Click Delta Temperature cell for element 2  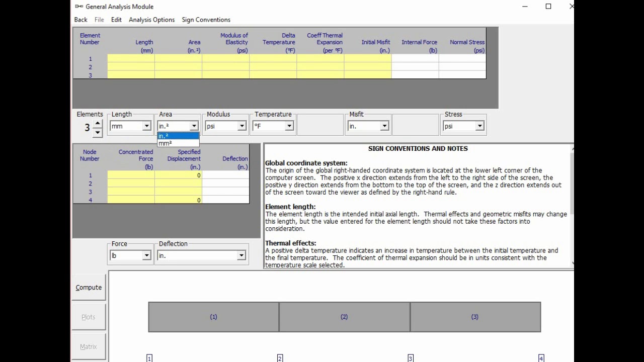[x=273, y=67]
